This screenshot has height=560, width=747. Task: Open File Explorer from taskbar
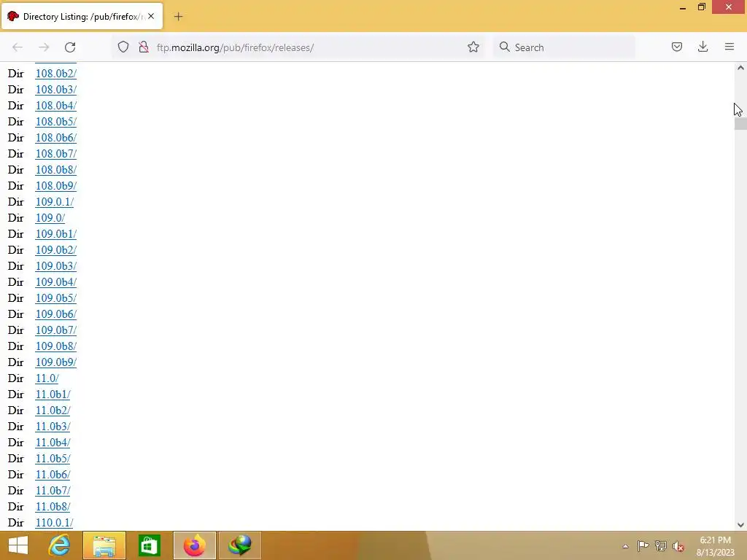[x=104, y=545]
